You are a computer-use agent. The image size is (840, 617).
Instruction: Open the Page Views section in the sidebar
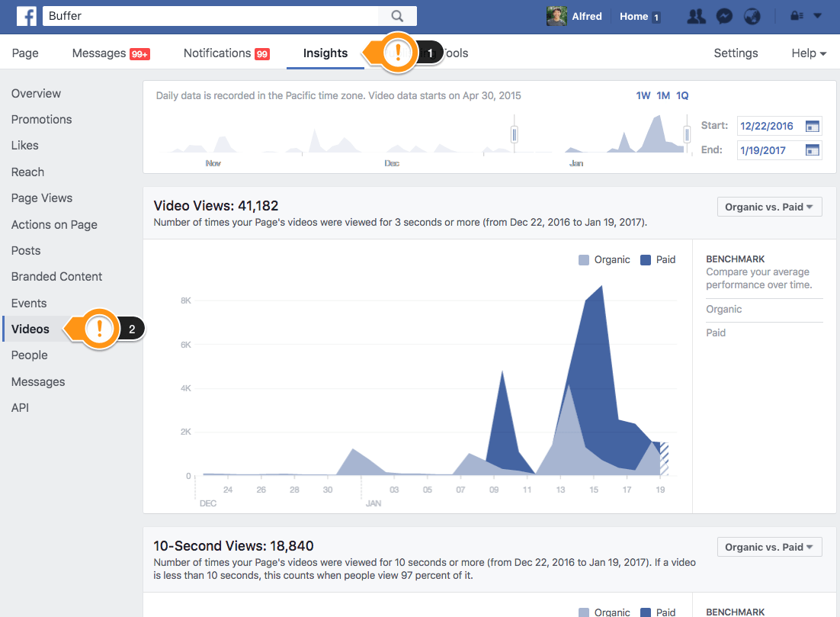41,198
